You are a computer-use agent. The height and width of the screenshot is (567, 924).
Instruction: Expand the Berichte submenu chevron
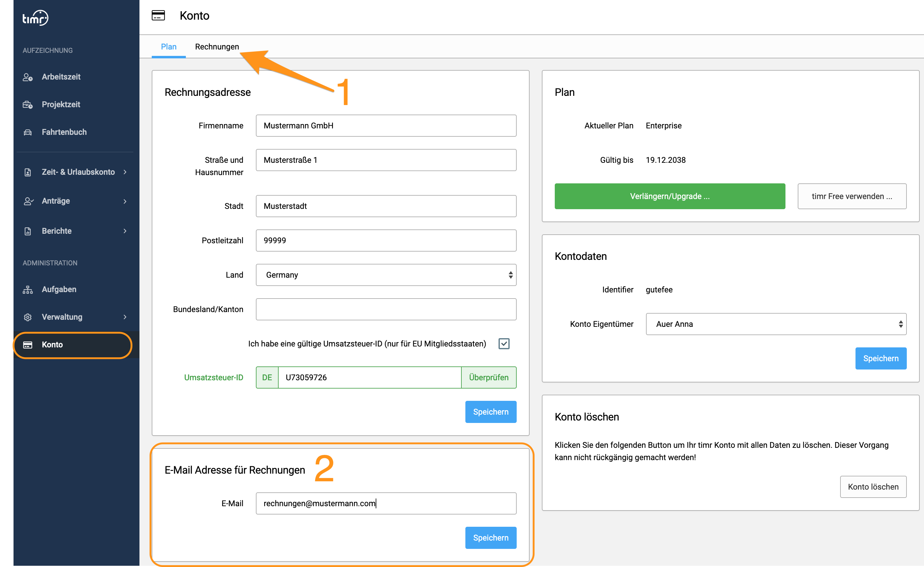pyautogui.click(x=125, y=231)
